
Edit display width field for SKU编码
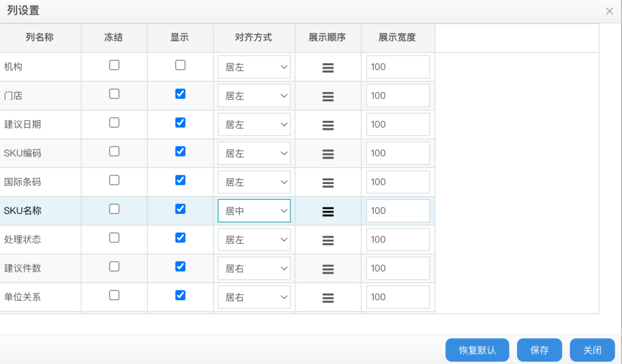[x=398, y=153]
